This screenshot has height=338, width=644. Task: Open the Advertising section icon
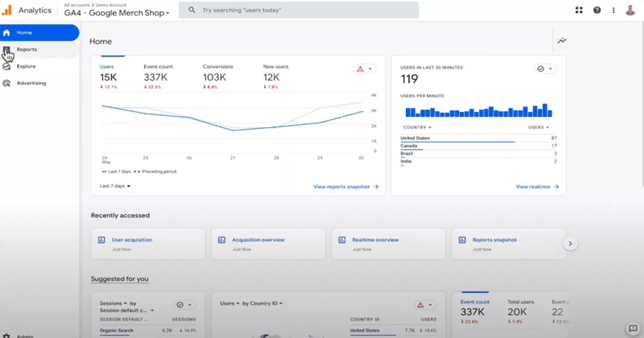(x=6, y=83)
